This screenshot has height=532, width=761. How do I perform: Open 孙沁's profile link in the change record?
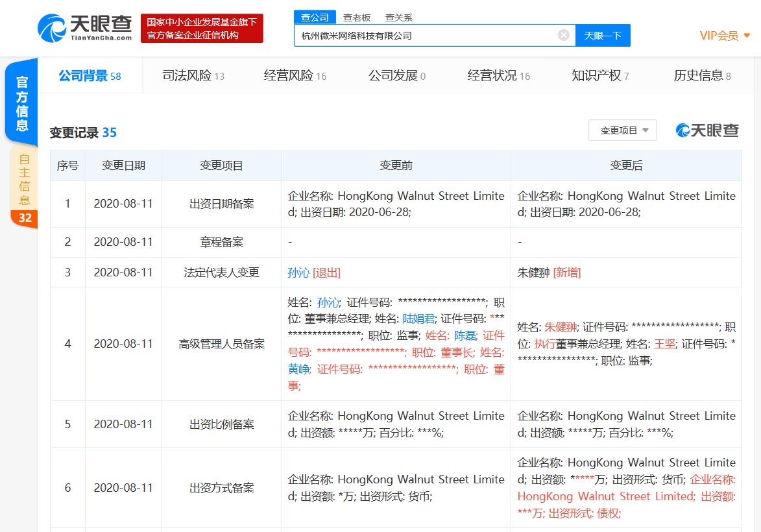tap(298, 272)
